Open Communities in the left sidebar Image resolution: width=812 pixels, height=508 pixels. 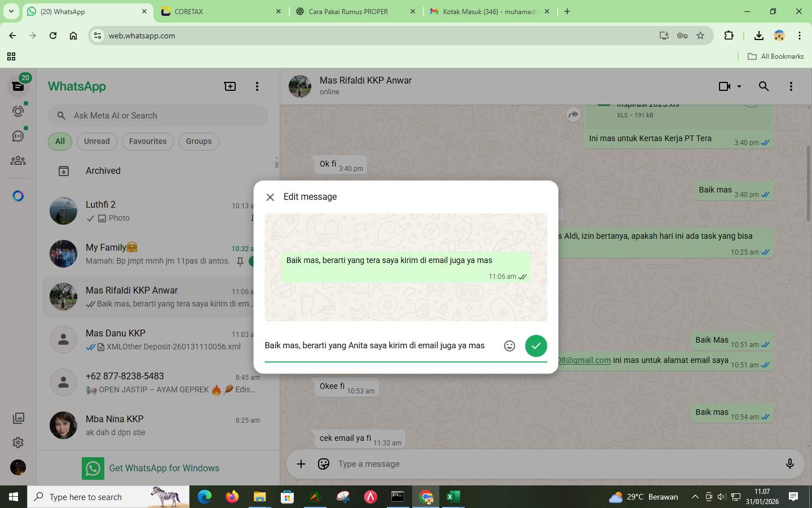pyautogui.click(x=17, y=160)
